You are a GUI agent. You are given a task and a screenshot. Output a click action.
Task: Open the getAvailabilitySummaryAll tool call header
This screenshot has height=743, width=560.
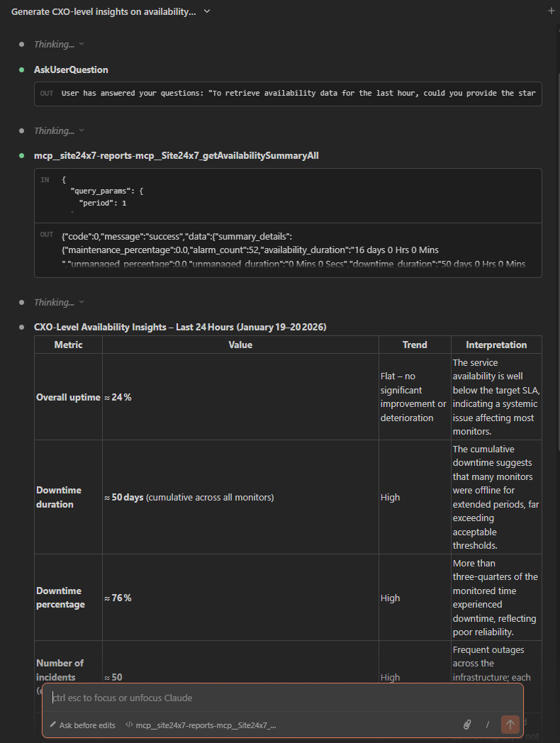coord(176,155)
